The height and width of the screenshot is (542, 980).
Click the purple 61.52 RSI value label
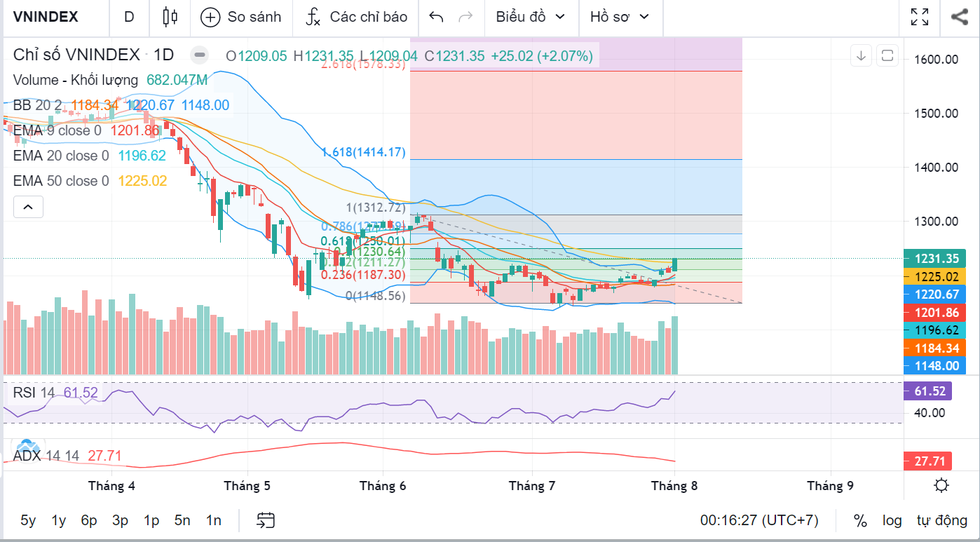(929, 391)
